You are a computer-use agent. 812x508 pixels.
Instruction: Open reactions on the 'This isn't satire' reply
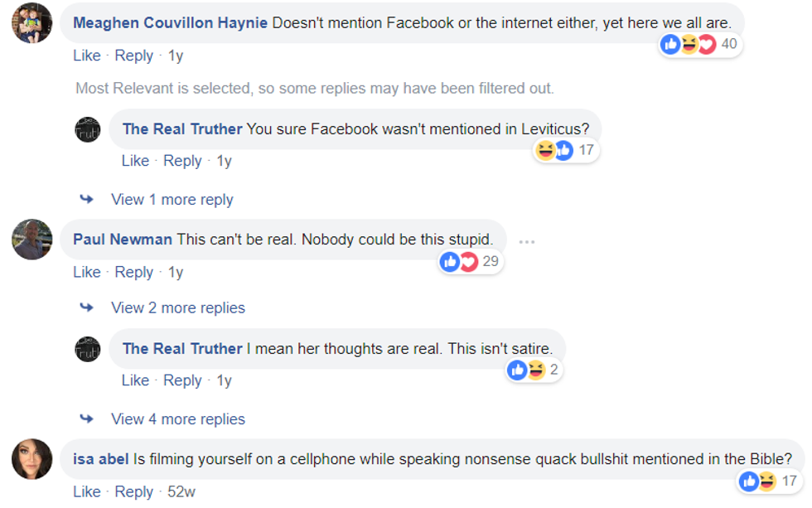[534, 370]
